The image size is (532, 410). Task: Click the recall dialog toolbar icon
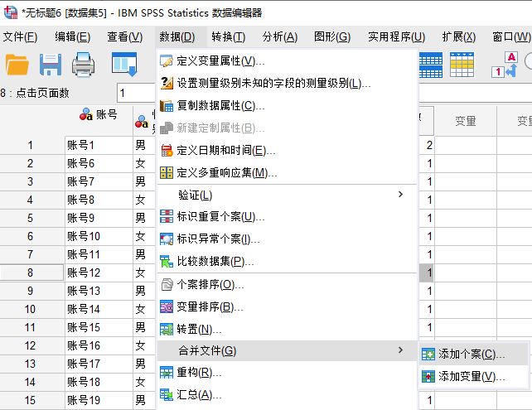tap(124, 65)
